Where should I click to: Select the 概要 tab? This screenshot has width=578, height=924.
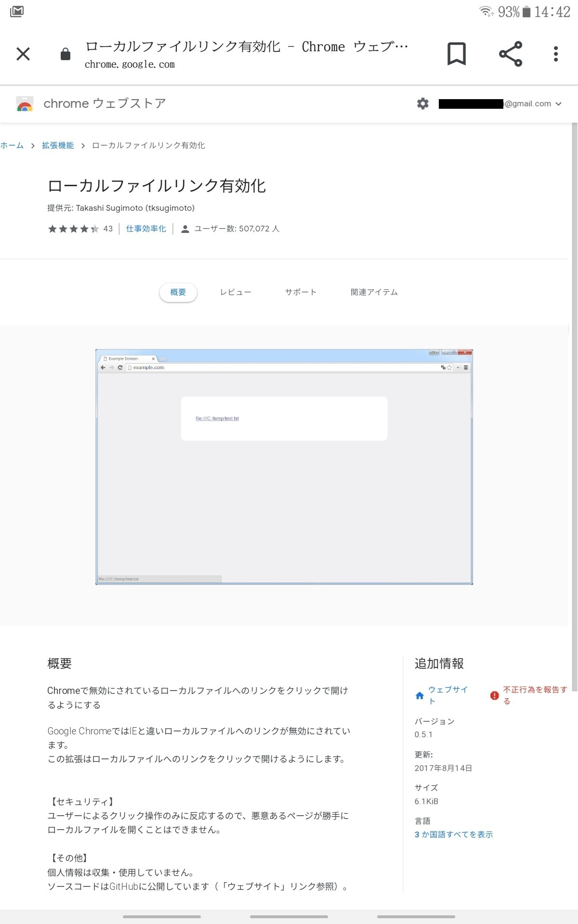178,292
